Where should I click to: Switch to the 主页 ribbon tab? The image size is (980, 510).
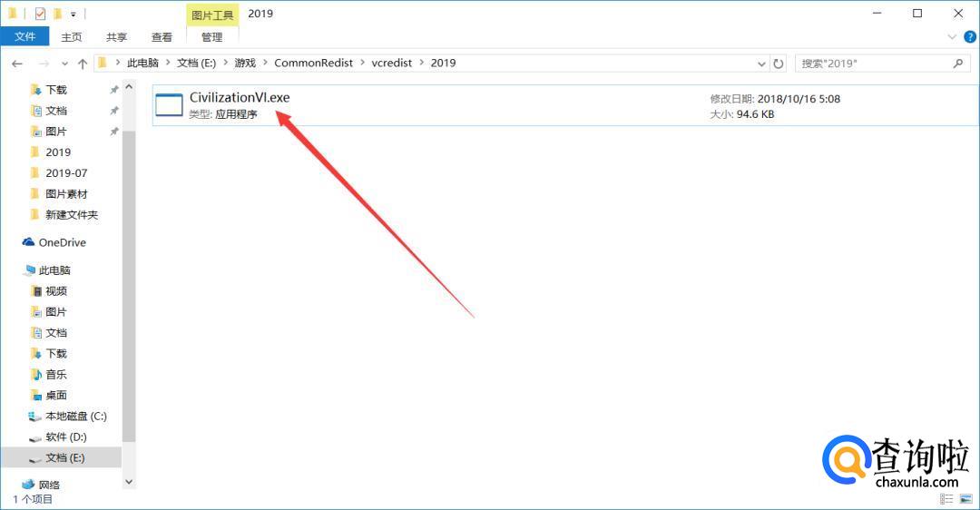(72, 37)
